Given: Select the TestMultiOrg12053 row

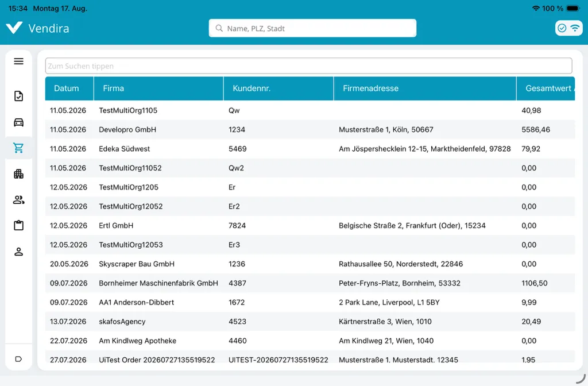Looking at the screenshot, I should (x=310, y=245).
